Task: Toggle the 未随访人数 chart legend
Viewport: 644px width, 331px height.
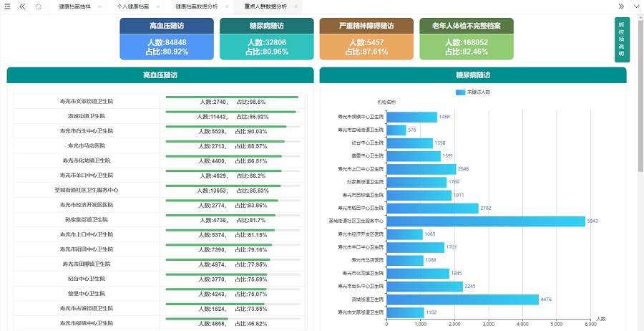Action: pyautogui.click(x=472, y=92)
